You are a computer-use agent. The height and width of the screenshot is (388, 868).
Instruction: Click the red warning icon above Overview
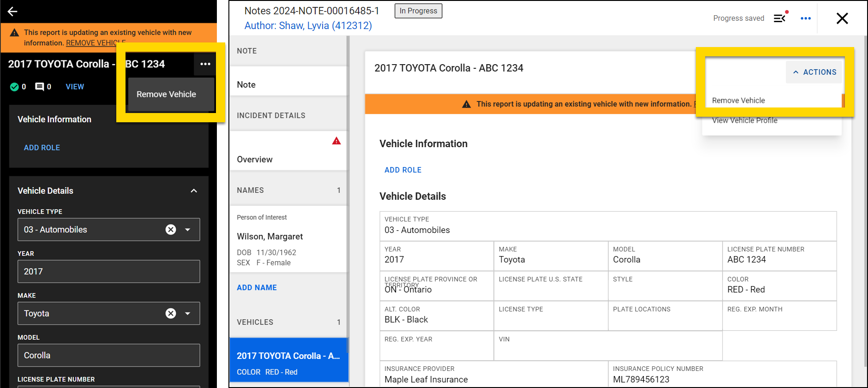[336, 141]
